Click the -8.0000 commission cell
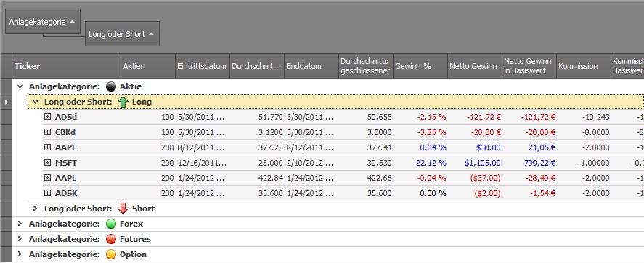The image size is (644, 263). [584, 132]
